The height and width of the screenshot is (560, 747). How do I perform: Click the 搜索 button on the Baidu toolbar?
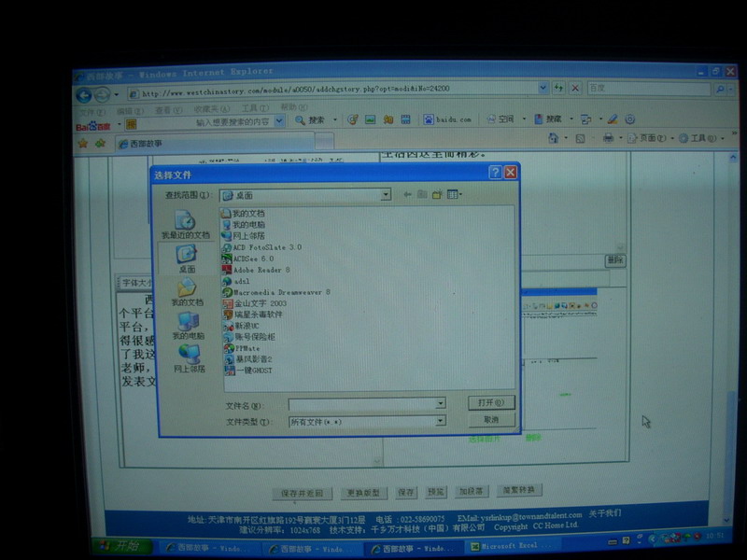(x=311, y=120)
